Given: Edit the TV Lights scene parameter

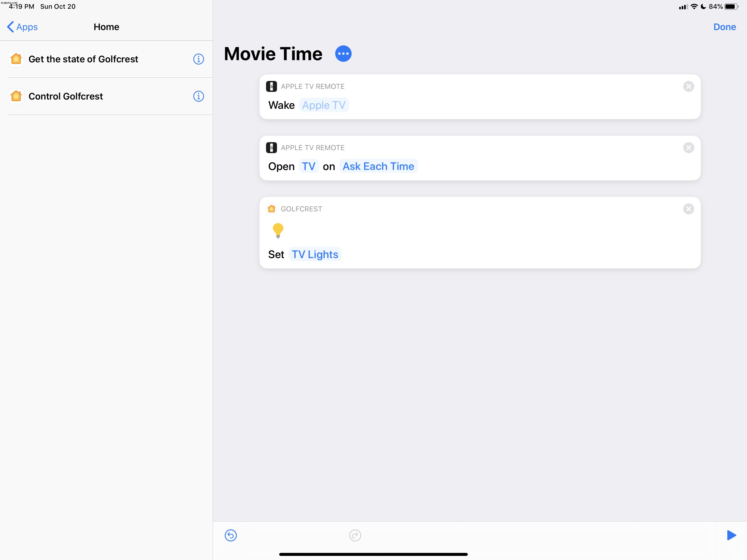Looking at the screenshot, I should coord(315,254).
